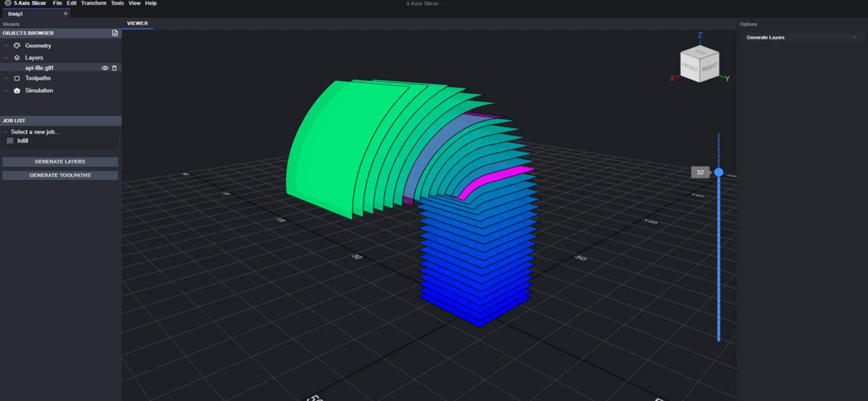Screen dimensions: 868x401
Task: Click the Layers stack icon
Action: pyautogui.click(x=17, y=57)
